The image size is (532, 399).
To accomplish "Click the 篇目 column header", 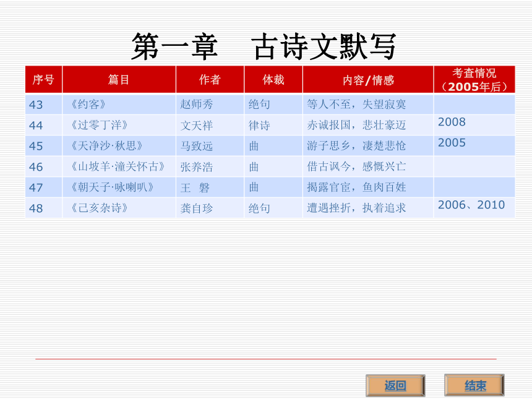I will pos(119,80).
